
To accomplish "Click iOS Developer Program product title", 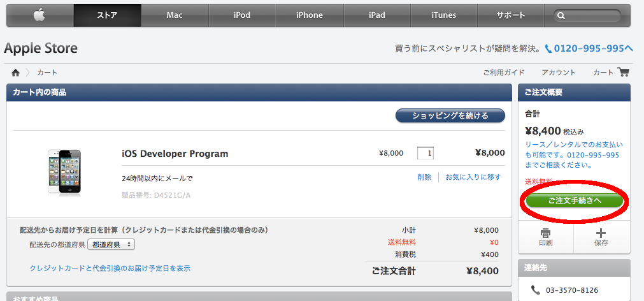I will 175,154.
